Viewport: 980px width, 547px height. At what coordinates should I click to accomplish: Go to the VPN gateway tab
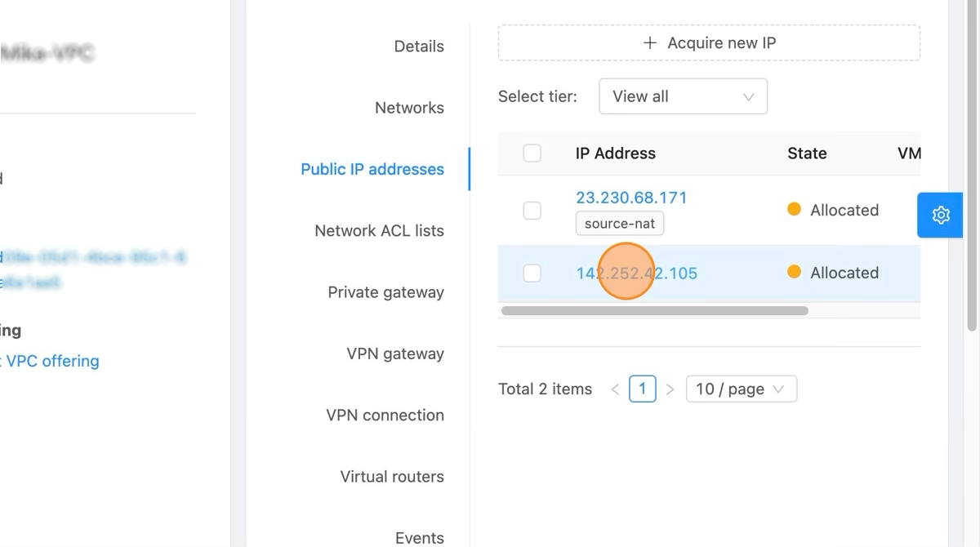[395, 354]
